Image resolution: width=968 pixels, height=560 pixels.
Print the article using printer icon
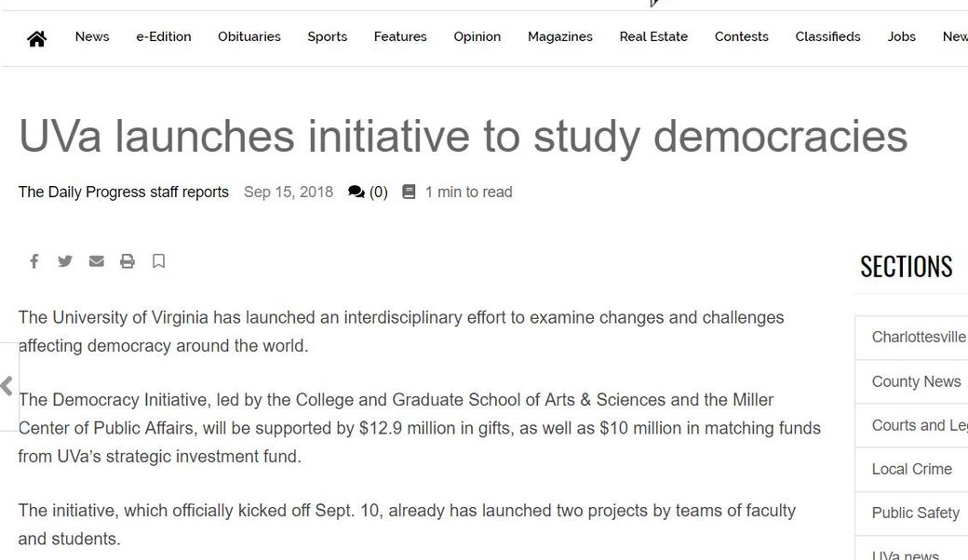[128, 261]
